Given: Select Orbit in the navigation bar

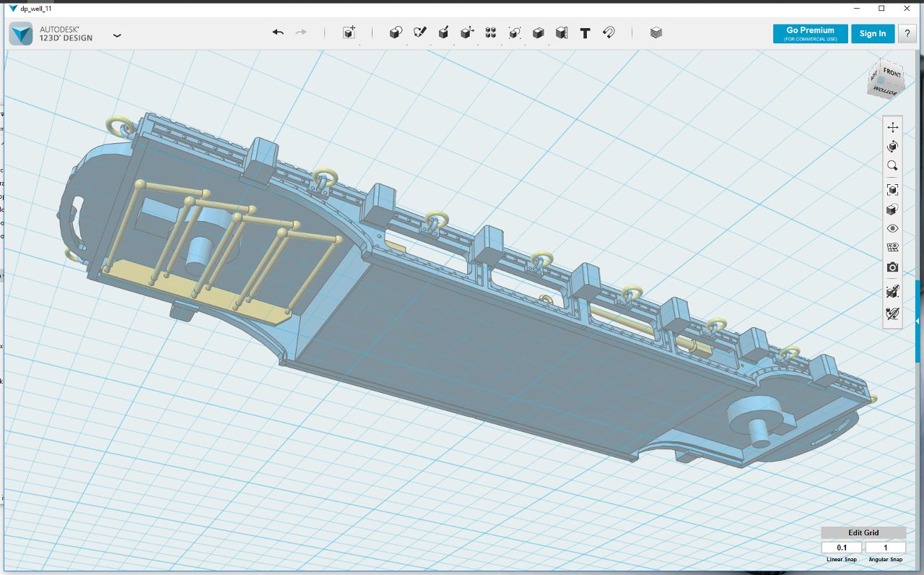Looking at the screenshot, I should coord(892,147).
